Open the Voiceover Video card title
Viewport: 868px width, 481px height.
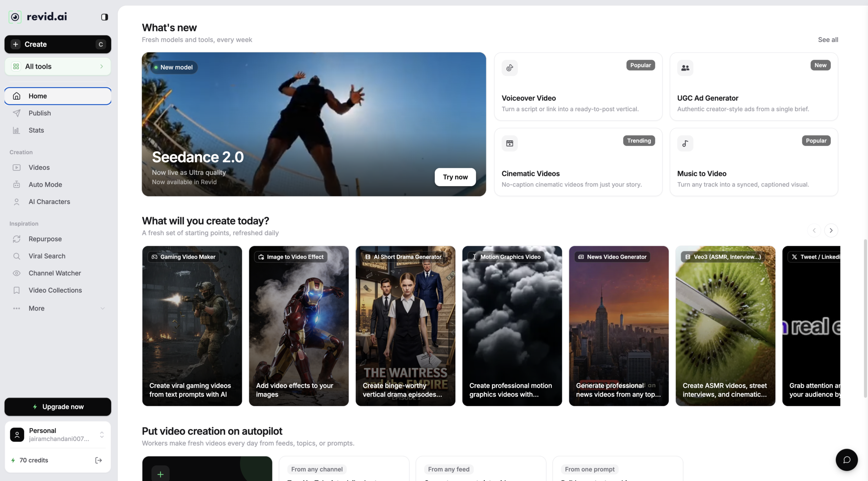[529, 98]
